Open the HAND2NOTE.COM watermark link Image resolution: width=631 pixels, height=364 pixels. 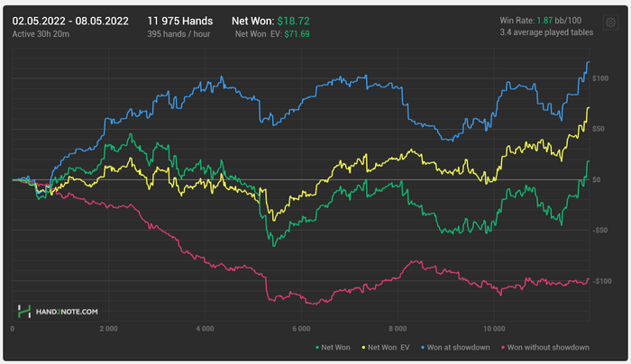point(67,312)
